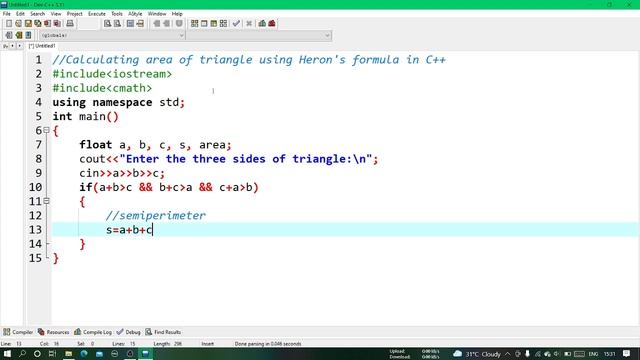The image size is (640, 360).
Task: Switch to the Find Results bottom tab
Action: click(163, 332)
